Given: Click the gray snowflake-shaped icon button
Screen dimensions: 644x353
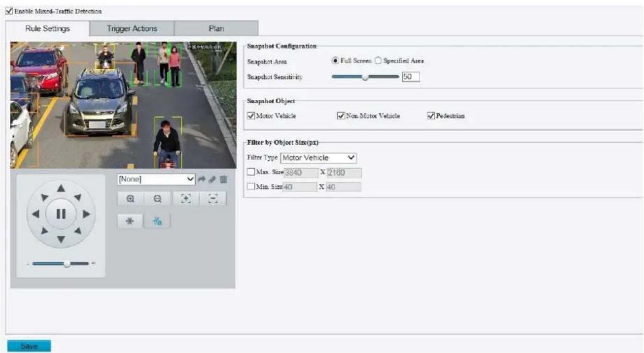Looking at the screenshot, I should point(131,221).
